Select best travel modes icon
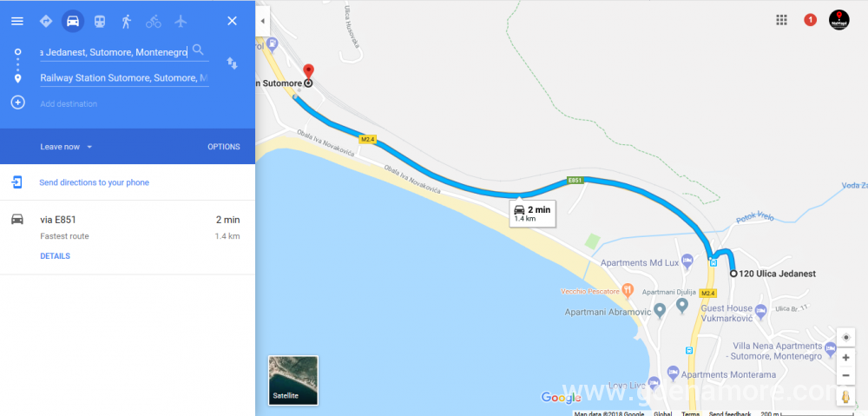The image size is (868, 416). pyautogui.click(x=46, y=21)
